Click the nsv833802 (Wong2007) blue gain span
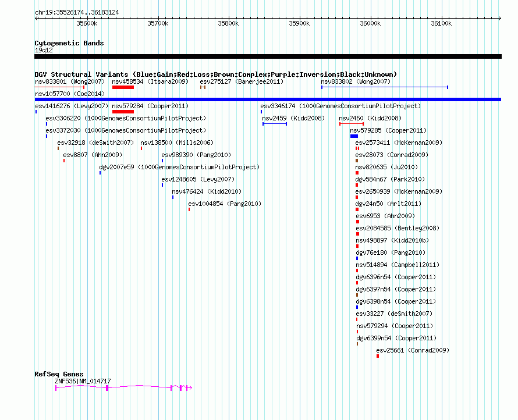This screenshot has height=420, width=518. 385,87
